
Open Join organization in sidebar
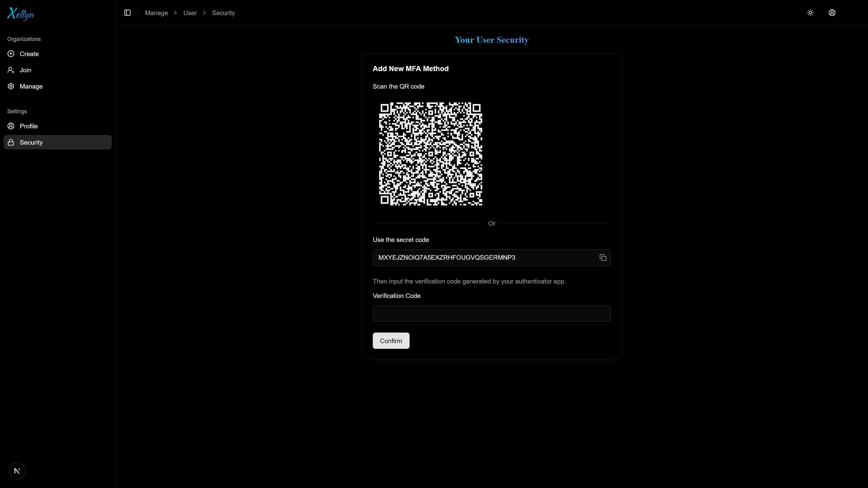tap(58, 70)
